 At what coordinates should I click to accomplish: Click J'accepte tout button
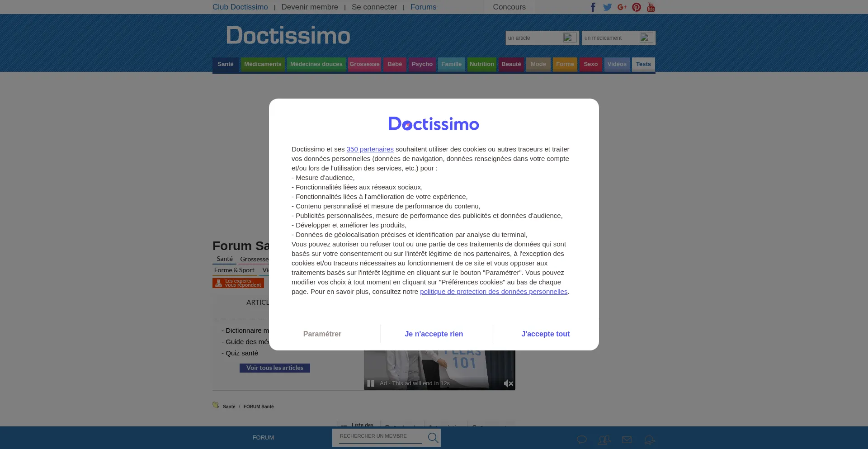click(546, 334)
